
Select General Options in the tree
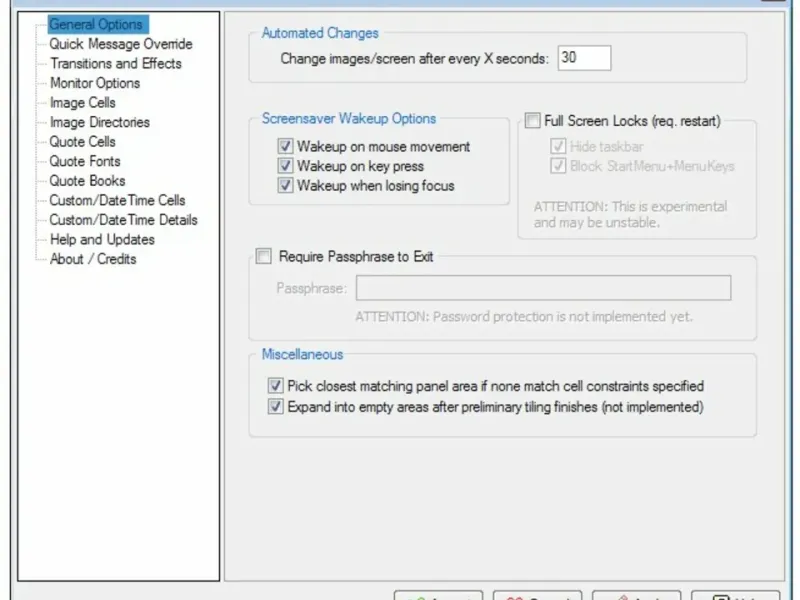[x=98, y=24]
